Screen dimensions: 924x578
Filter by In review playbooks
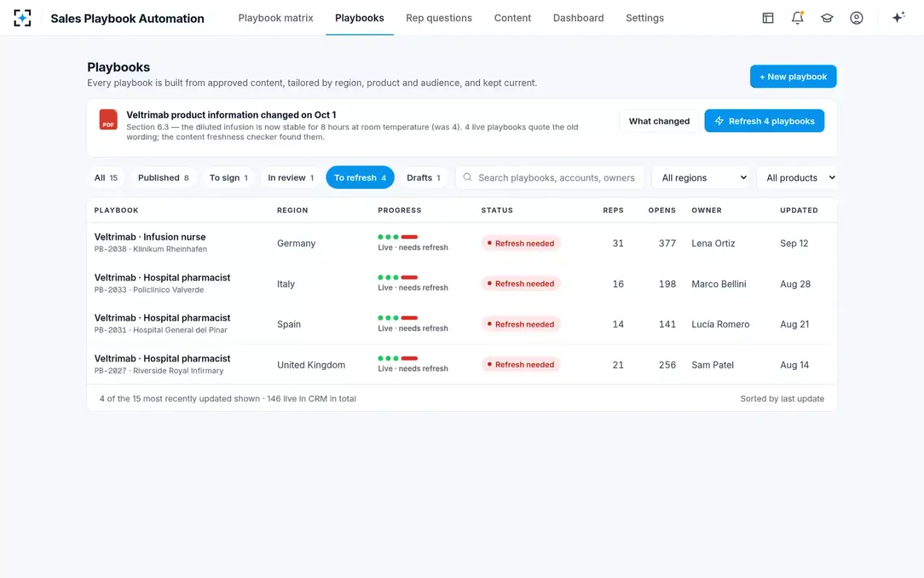click(291, 178)
